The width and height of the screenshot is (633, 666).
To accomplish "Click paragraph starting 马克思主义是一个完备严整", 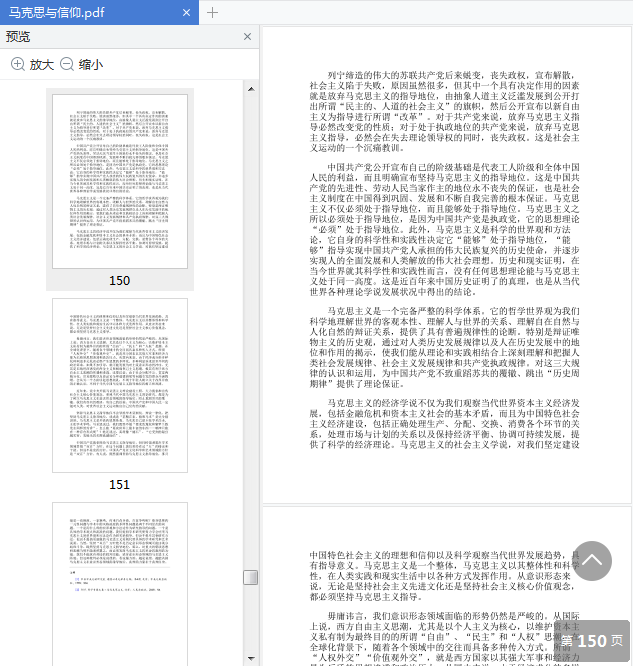I will tap(444, 347).
